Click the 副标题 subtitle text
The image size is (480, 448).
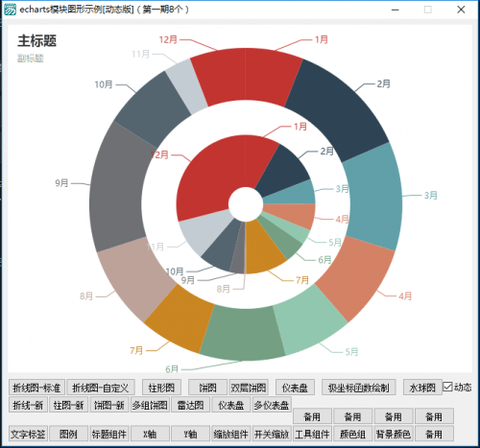click(x=31, y=59)
